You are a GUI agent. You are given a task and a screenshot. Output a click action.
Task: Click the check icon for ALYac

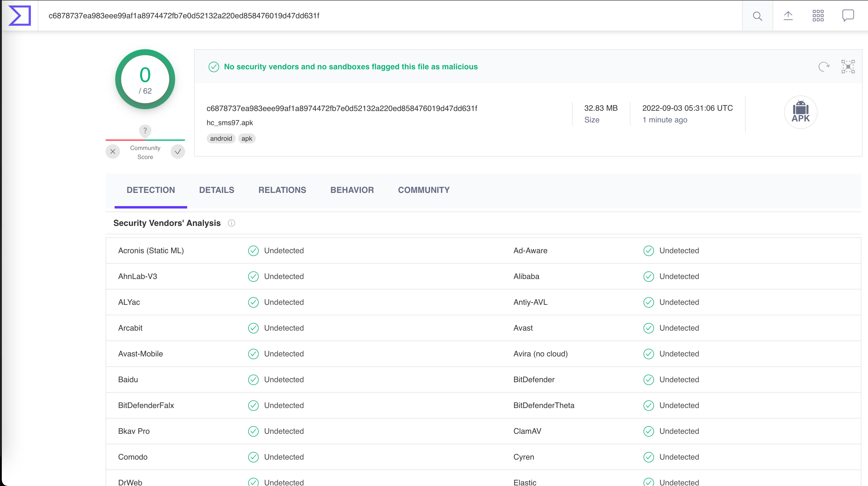[x=253, y=302]
